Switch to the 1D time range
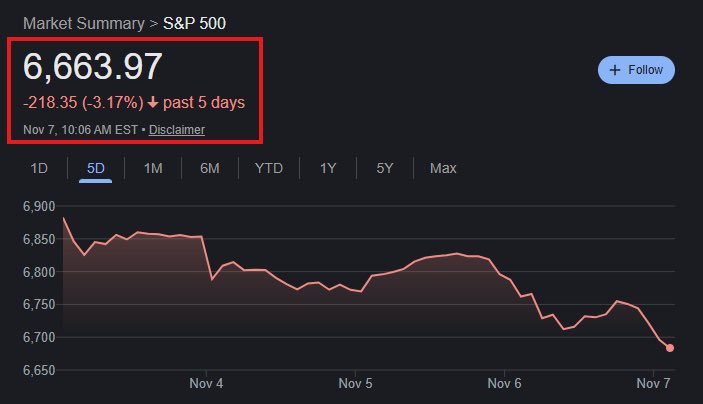Image resolution: width=703 pixels, height=404 pixels. [x=39, y=168]
